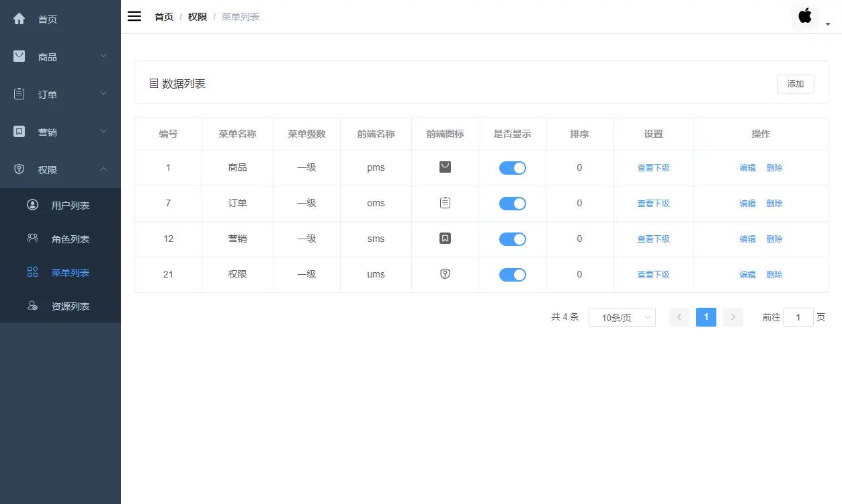
Task: Click the 菜单名称 column header
Action: tap(237, 134)
